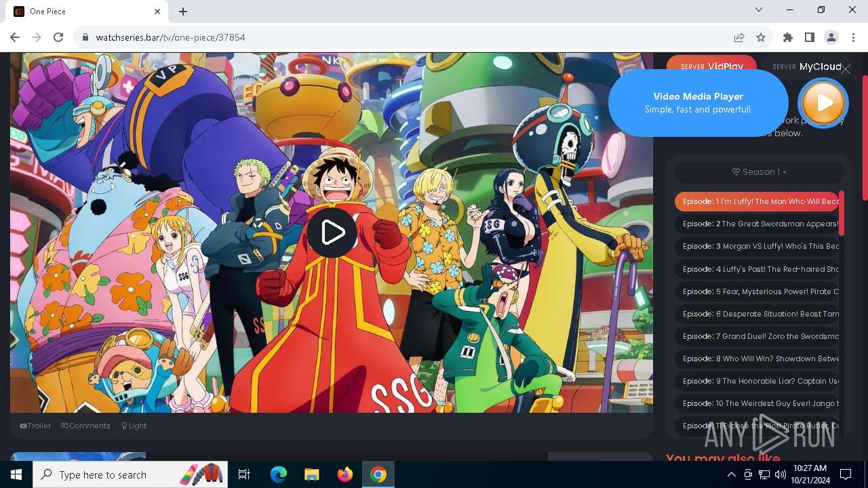Open the Windows Start menu
The image size is (868, 488).
[x=16, y=474]
